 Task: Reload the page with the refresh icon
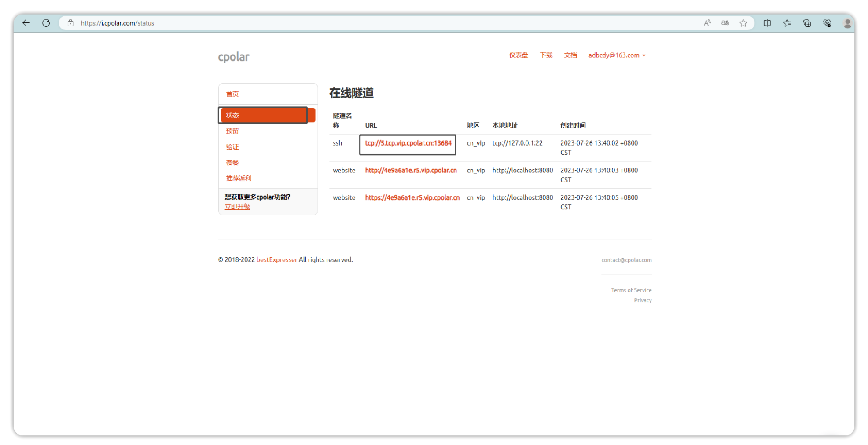click(46, 23)
